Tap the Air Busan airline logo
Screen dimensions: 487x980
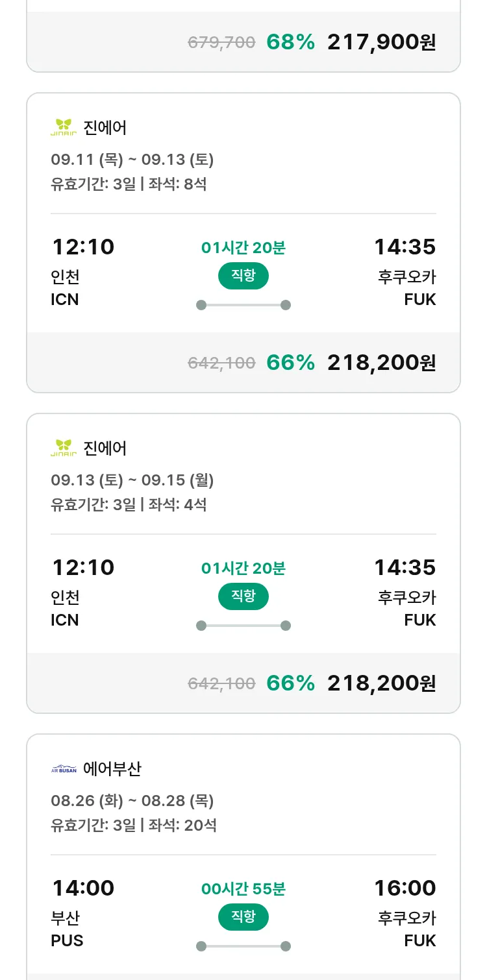click(x=64, y=769)
